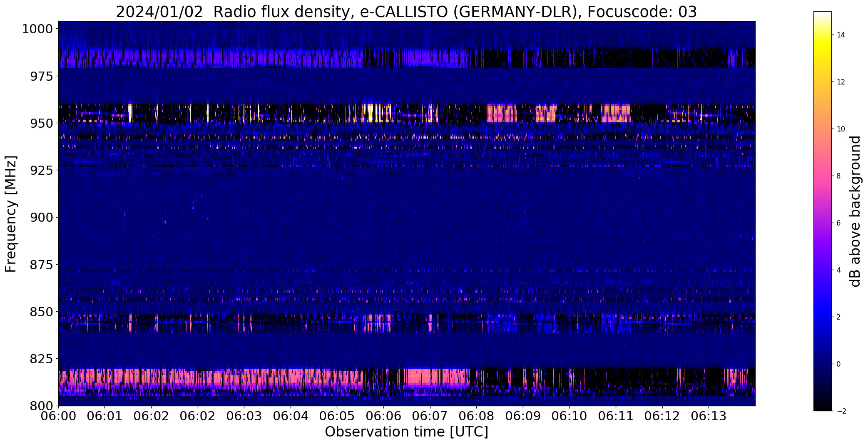Click the 925 frequency tick label
Screen dimensions: 868x444
[41, 170]
